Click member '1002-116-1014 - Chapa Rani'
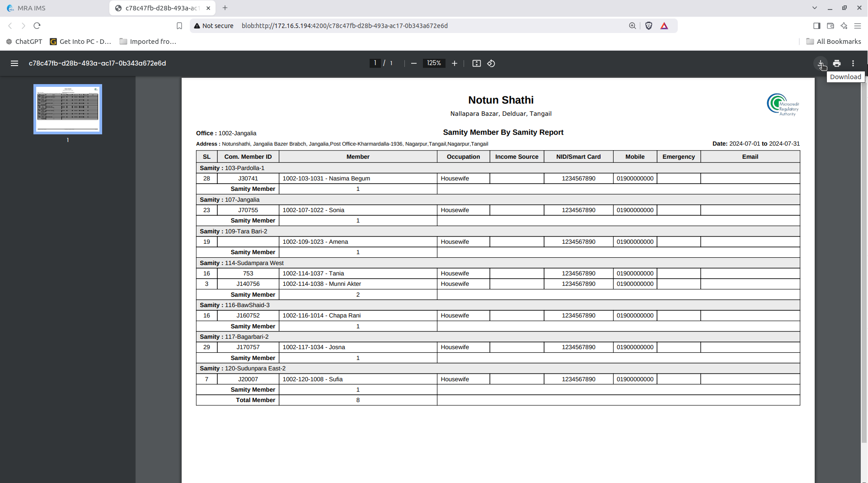 pyautogui.click(x=321, y=316)
